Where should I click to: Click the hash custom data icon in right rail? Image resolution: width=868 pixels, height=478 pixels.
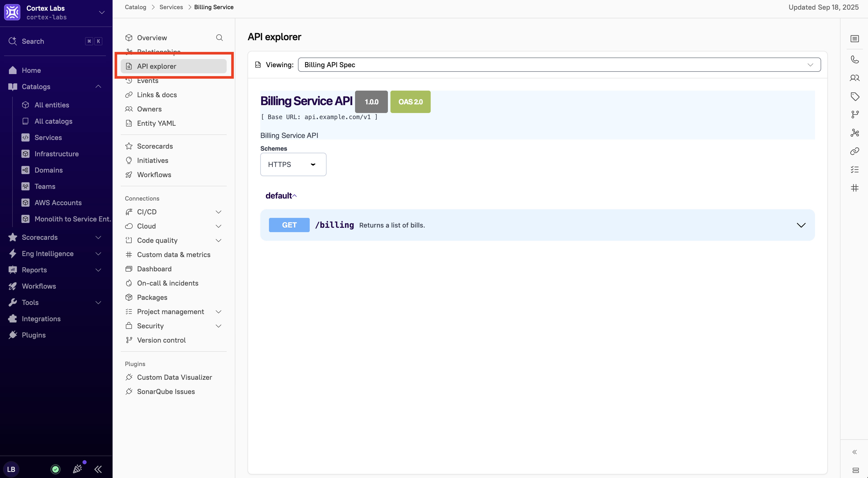[855, 188]
